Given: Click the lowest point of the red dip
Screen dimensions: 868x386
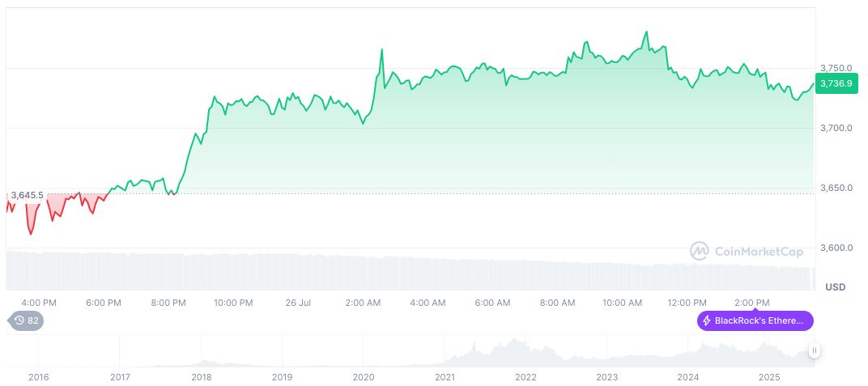Looking at the screenshot, I should click(31, 235).
